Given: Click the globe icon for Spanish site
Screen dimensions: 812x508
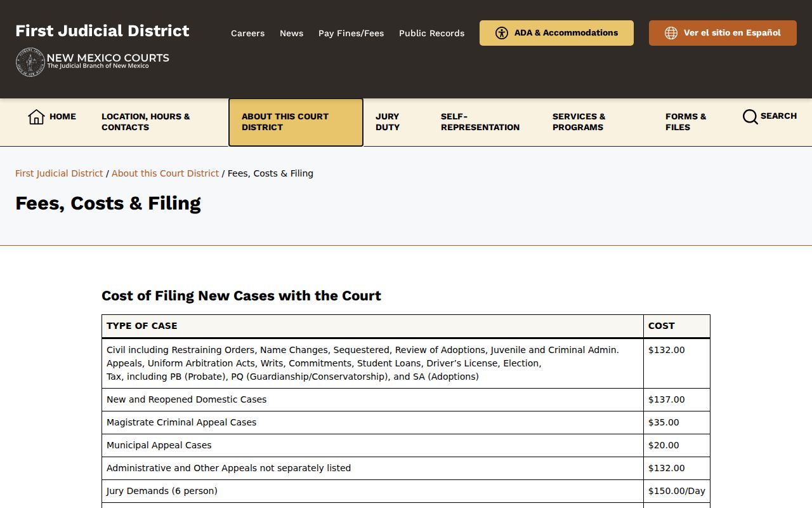Looking at the screenshot, I should 671,33.
